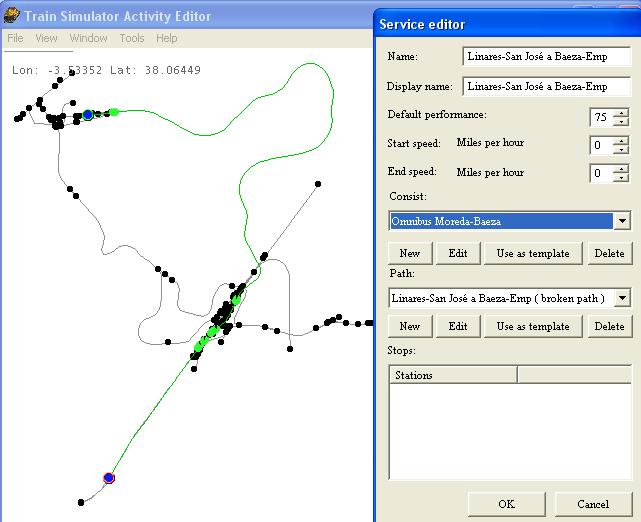Expand the Path dropdown list
This screenshot has height=522, width=641.
[x=622, y=298]
